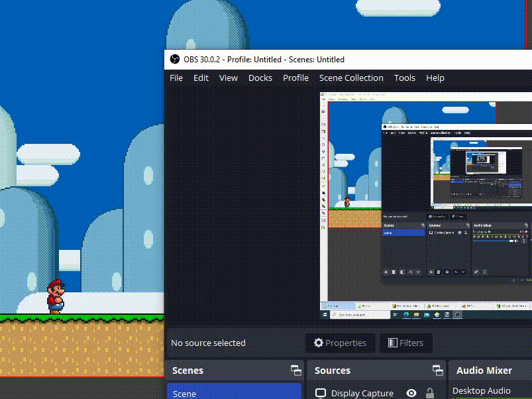Select the Display Capture source row
Image resolution: width=532 pixels, height=399 pixels.
376,393
